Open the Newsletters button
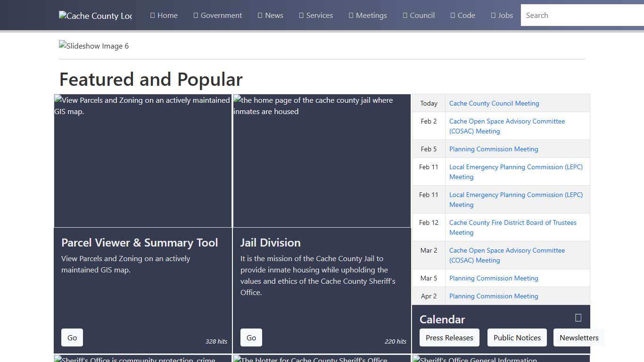Image resolution: width=644 pixels, height=362 pixels. pos(579,337)
